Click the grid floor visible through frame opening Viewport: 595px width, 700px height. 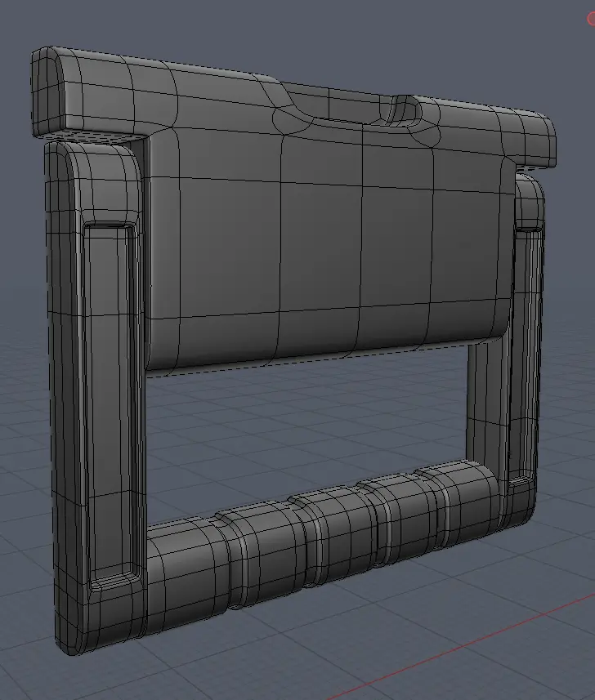(x=311, y=433)
